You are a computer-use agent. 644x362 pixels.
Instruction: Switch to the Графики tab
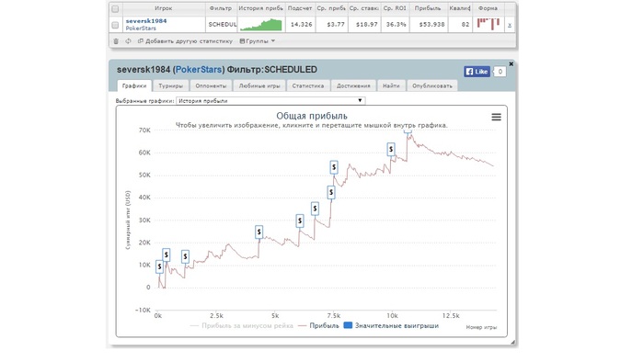(134, 85)
